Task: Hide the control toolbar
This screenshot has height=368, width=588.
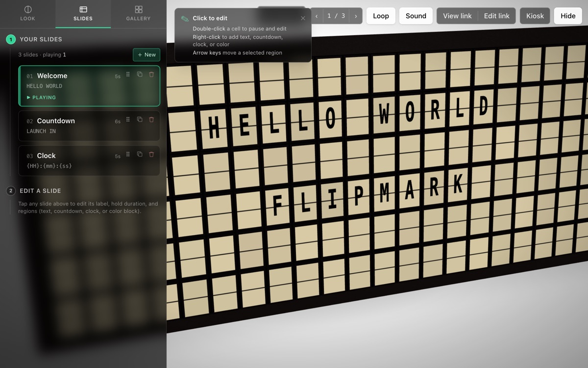Action: [568, 16]
